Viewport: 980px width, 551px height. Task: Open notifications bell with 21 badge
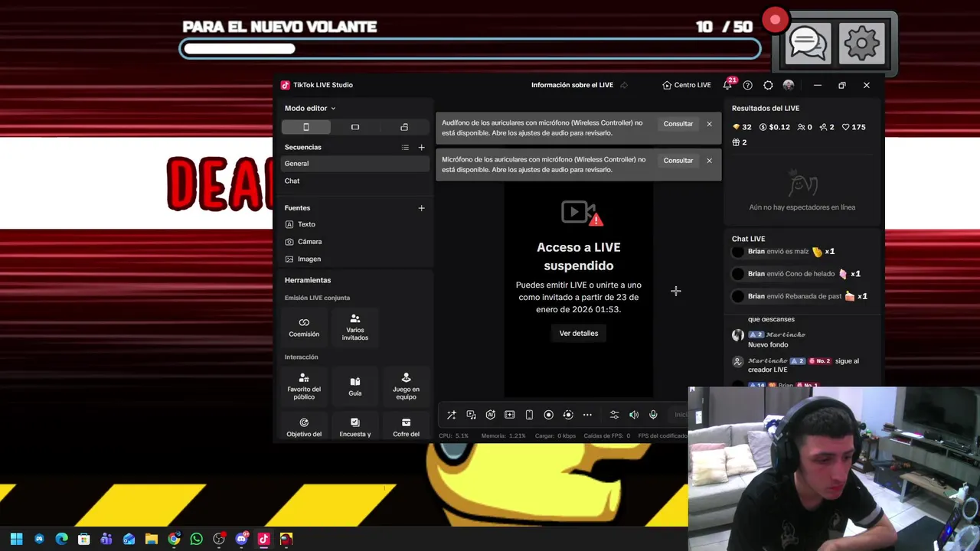coord(727,85)
